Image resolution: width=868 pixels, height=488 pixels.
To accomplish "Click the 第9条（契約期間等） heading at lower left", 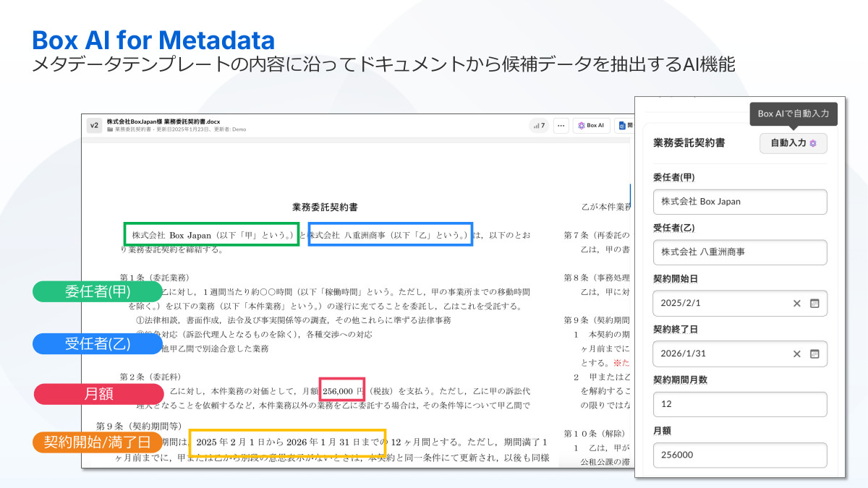I will point(139,426).
